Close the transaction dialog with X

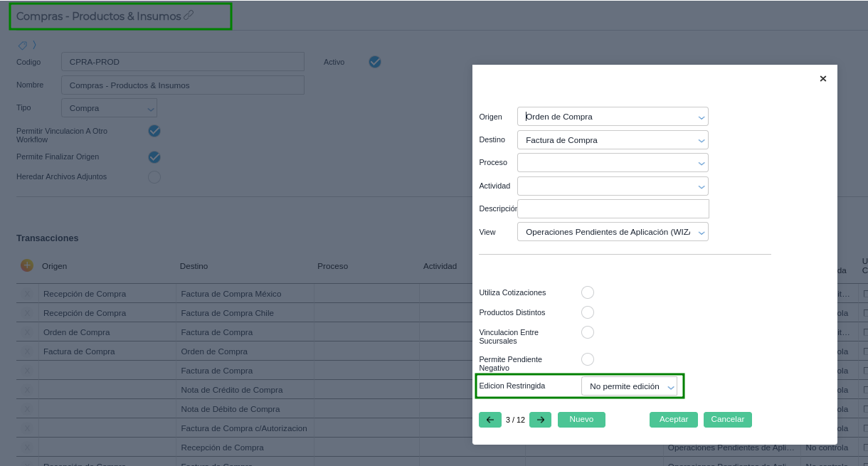coord(822,79)
